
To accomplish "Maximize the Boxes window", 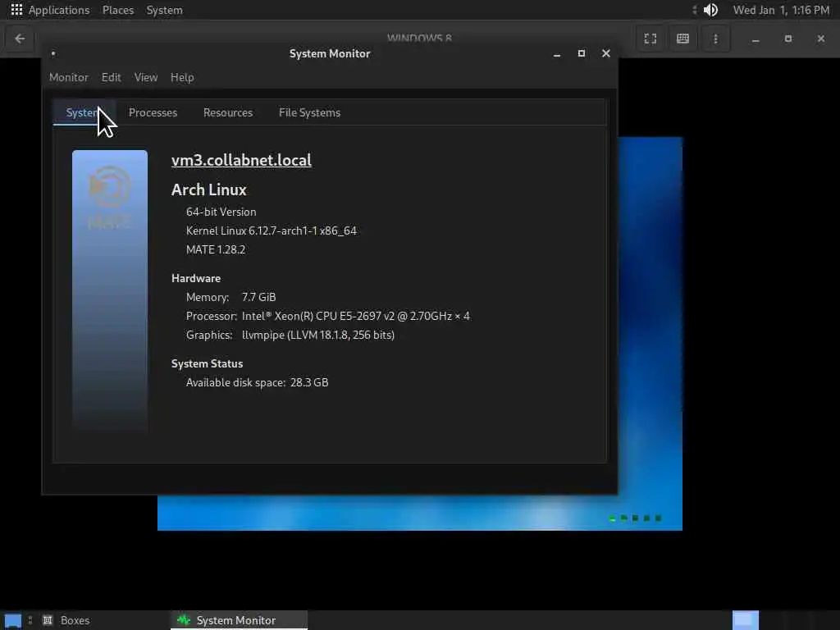I will pyautogui.click(x=788, y=39).
